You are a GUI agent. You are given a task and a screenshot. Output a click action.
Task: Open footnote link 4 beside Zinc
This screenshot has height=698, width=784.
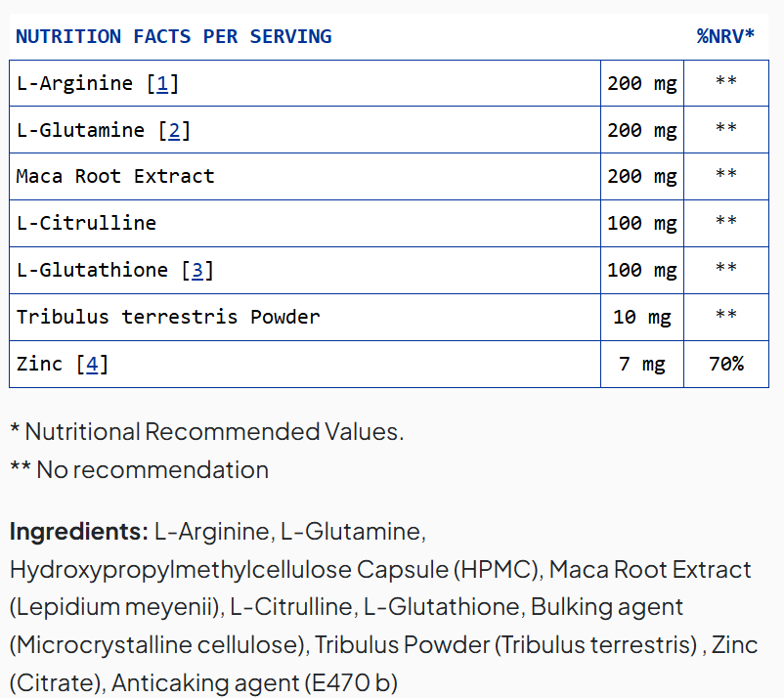[92, 365]
